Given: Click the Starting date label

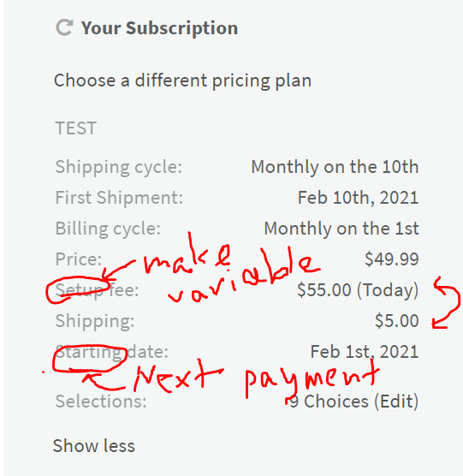Looking at the screenshot, I should 111,352.
